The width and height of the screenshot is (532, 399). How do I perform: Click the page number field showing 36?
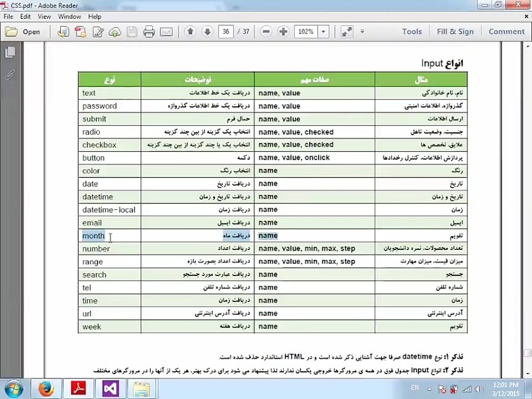pyautogui.click(x=226, y=31)
